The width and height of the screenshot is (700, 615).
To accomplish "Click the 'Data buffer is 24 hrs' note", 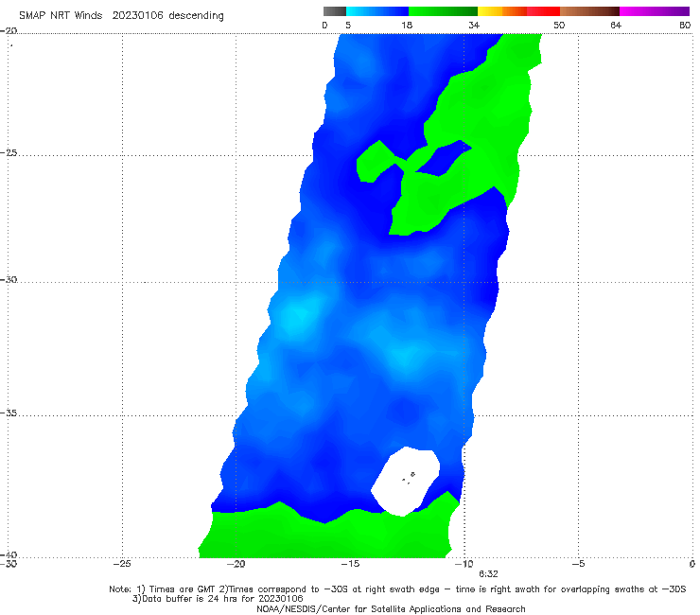I will click(218, 599).
